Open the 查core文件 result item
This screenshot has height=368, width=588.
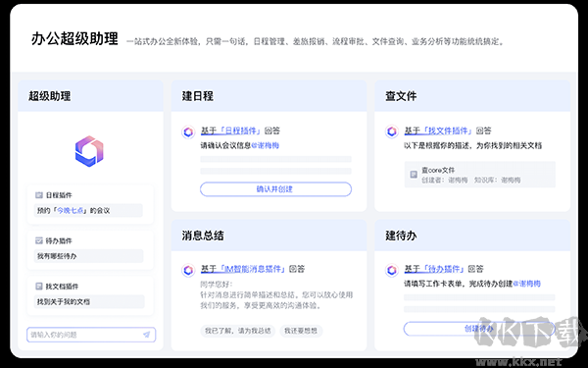tap(479, 175)
